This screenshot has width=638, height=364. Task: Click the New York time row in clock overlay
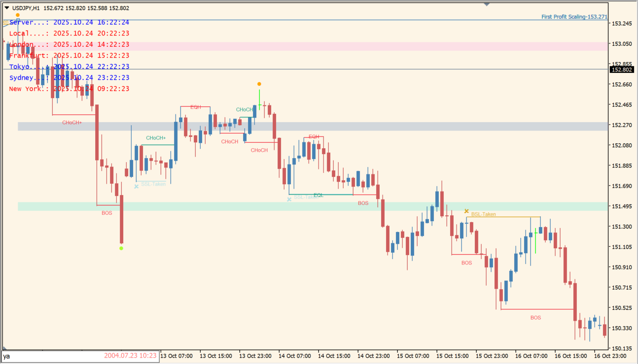[x=69, y=89]
